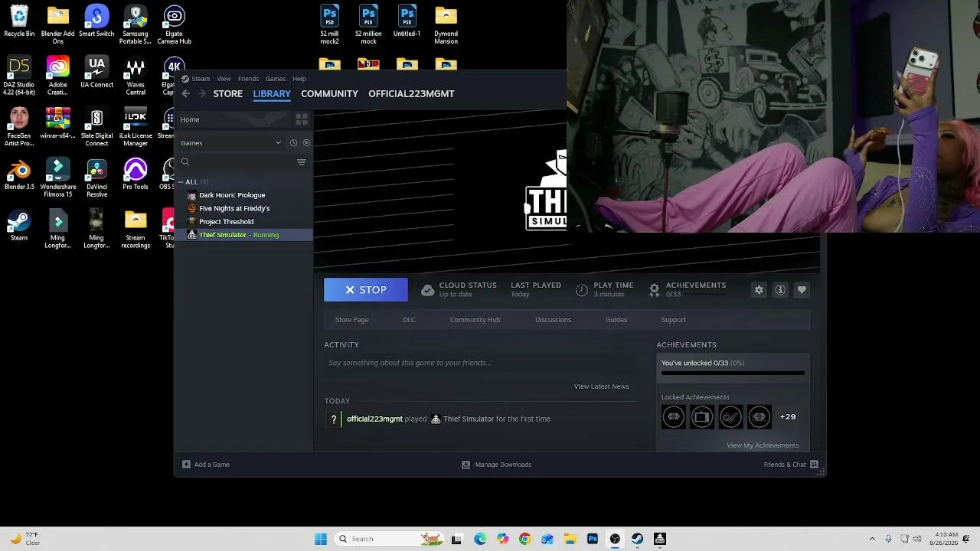Open the OFFICIAL223MGMT profile tab
Image resolution: width=980 pixels, height=551 pixels.
411,93
